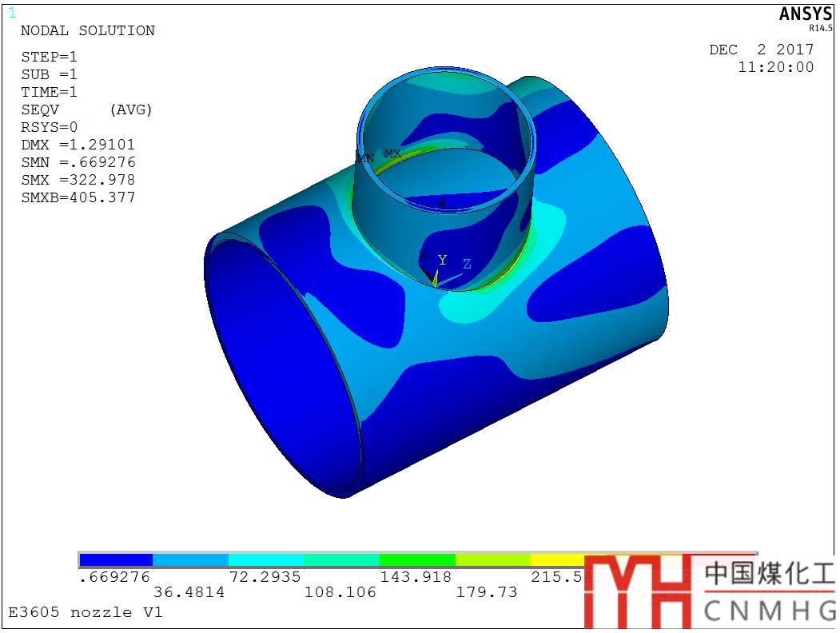Screen dimensions: 840x633
Task: Click the 'SUB =1' text
Action: click(x=50, y=74)
